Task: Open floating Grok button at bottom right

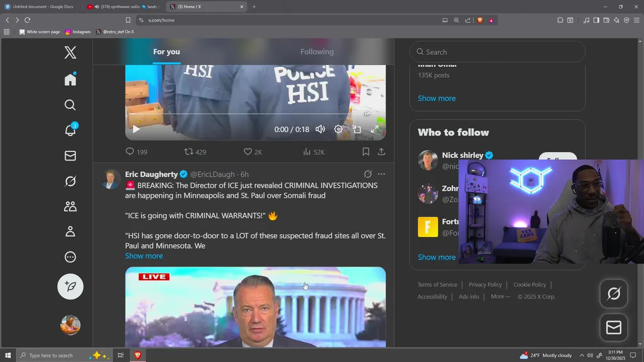Action: (x=614, y=294)
